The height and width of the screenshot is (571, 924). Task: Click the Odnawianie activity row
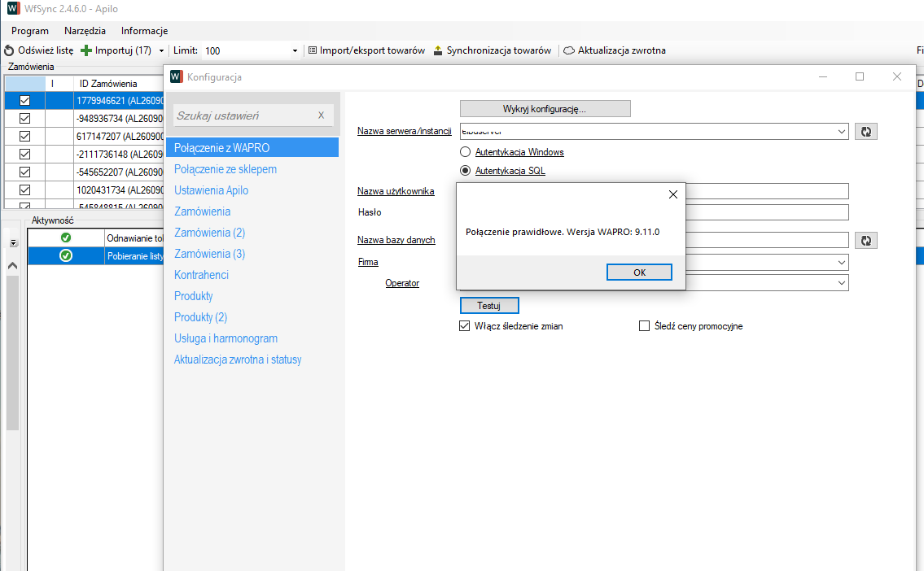point(95,238)
